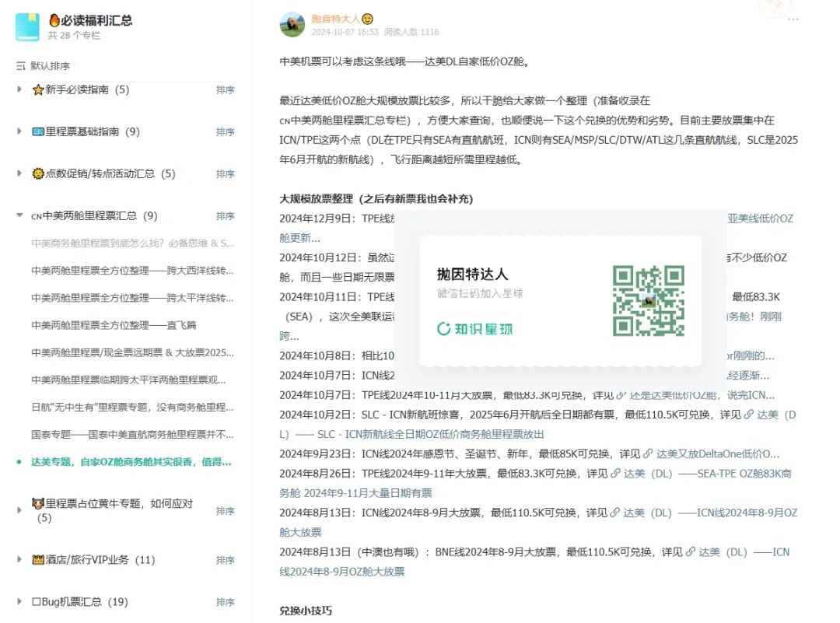Click the 阅读人数 1116 text

point(411,32)
